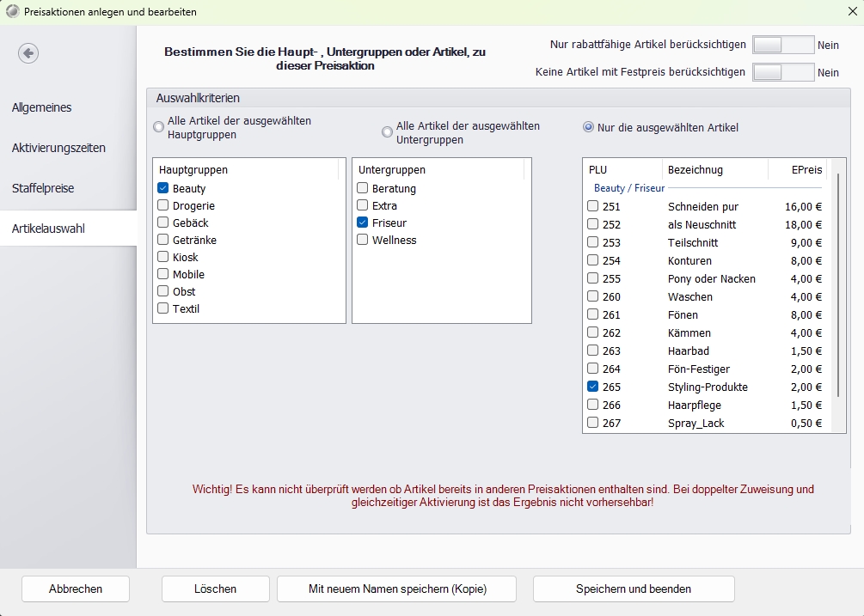Click the app icon in title bar
The width and height of the screenshot is (864, 616).
(12, 12)
